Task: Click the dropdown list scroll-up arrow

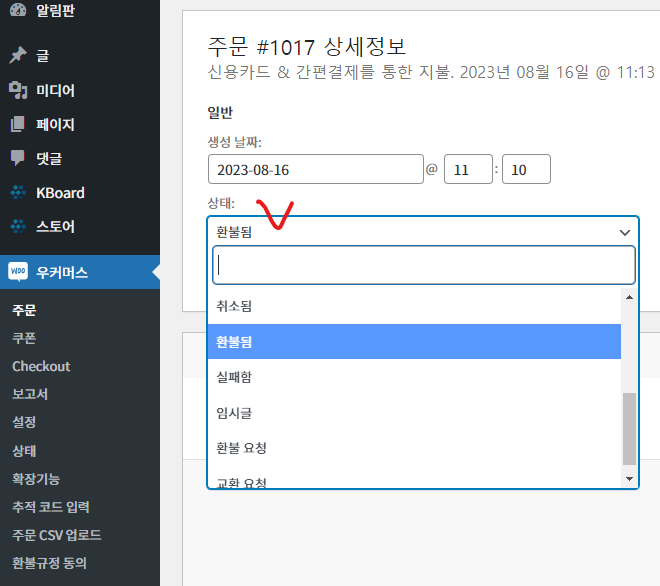Action: 629,297
